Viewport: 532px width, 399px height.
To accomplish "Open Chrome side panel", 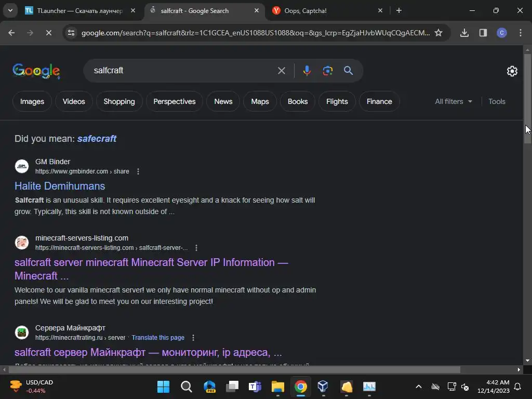I will 483,33.
